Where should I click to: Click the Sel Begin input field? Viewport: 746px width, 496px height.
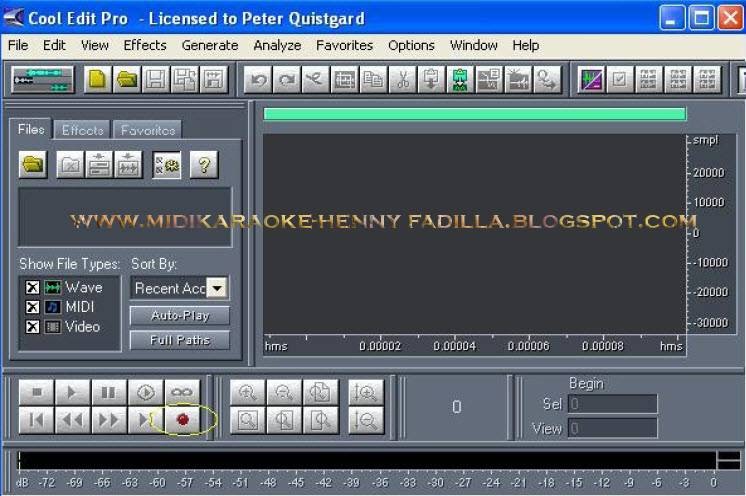(x=613, y=404)
